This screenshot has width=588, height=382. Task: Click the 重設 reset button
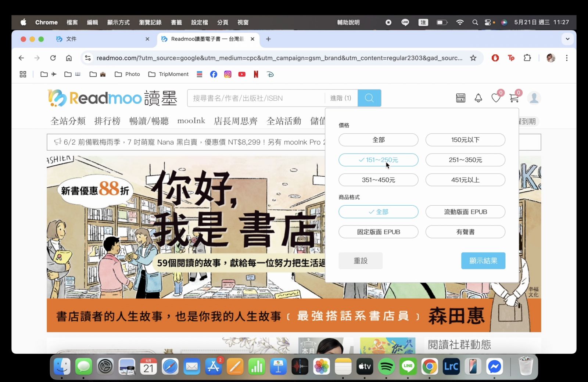click(x=361, y=261)
